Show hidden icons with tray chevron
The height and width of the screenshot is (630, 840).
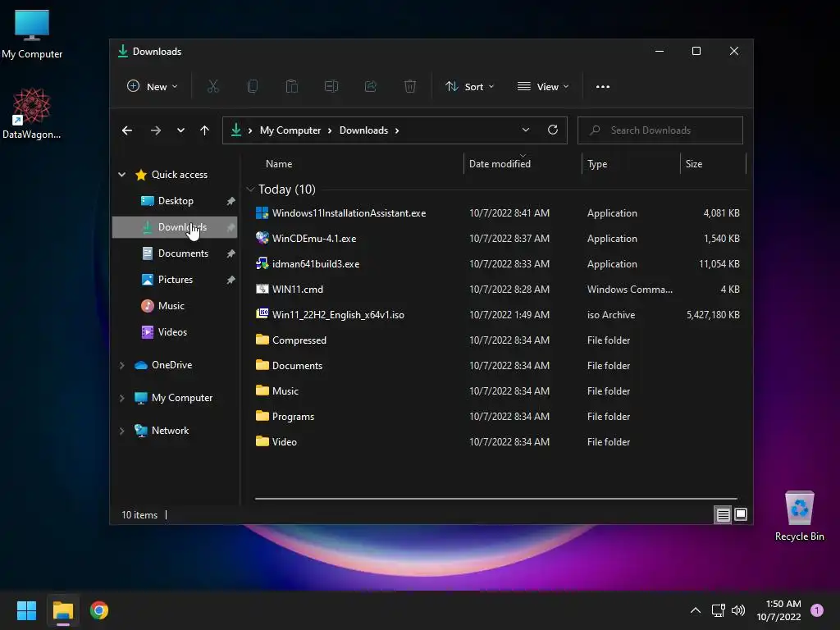pos(696,610)
